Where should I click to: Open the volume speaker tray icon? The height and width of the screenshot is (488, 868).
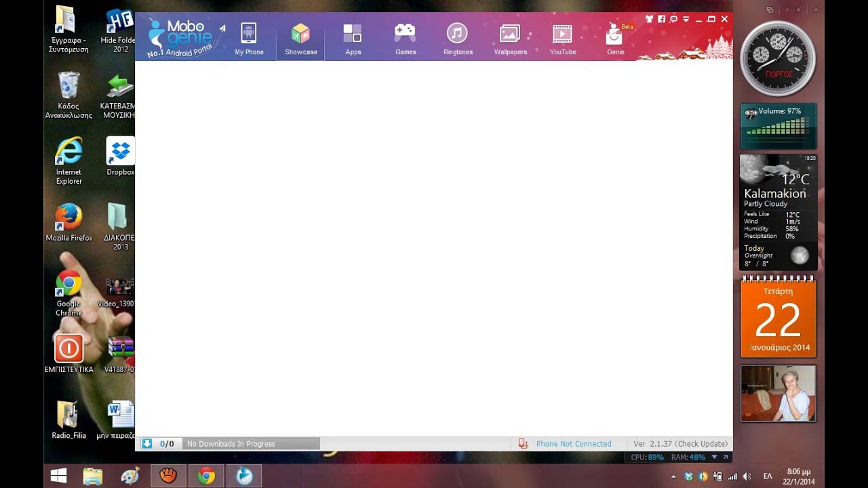coord(747,476)
